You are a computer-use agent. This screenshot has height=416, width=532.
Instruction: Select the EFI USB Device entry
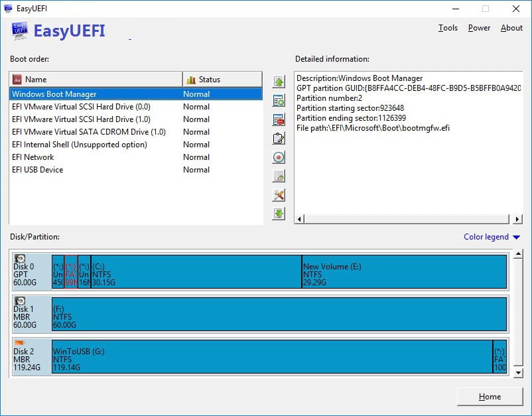point(136,170)
